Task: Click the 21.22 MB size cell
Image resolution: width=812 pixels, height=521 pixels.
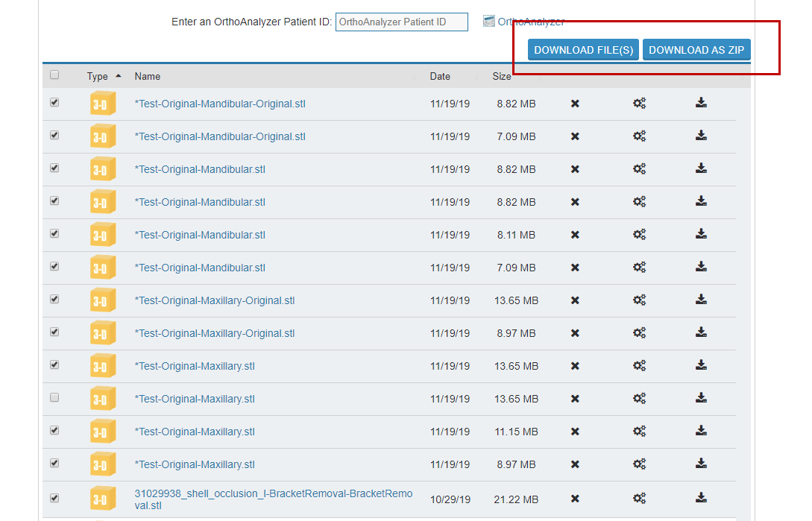Action: (516, 500)
